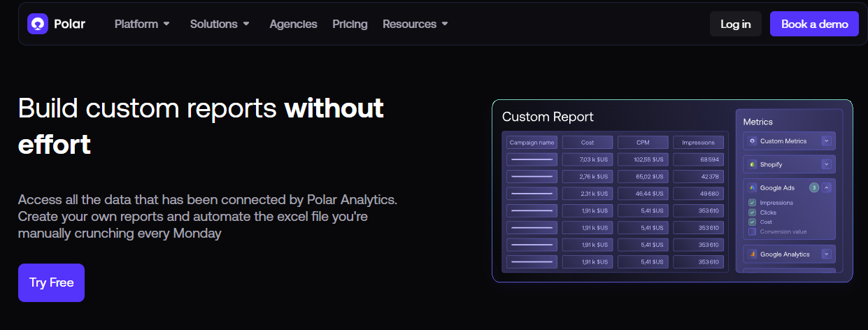Screen dimensions: 868x330
Task: Click the Google Ads logo icon
Action: (753, 187)
